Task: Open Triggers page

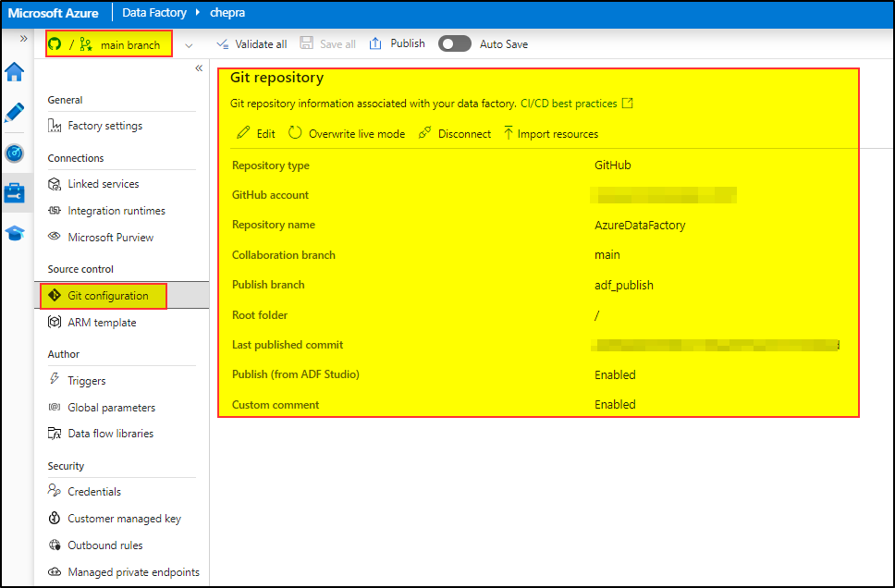Action: point(87,381)
